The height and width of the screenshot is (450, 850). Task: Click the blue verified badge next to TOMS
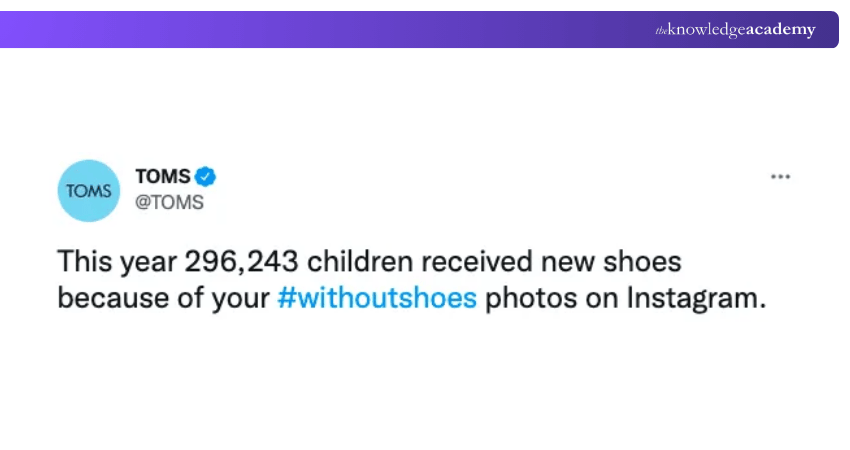(x=206, y=177)
